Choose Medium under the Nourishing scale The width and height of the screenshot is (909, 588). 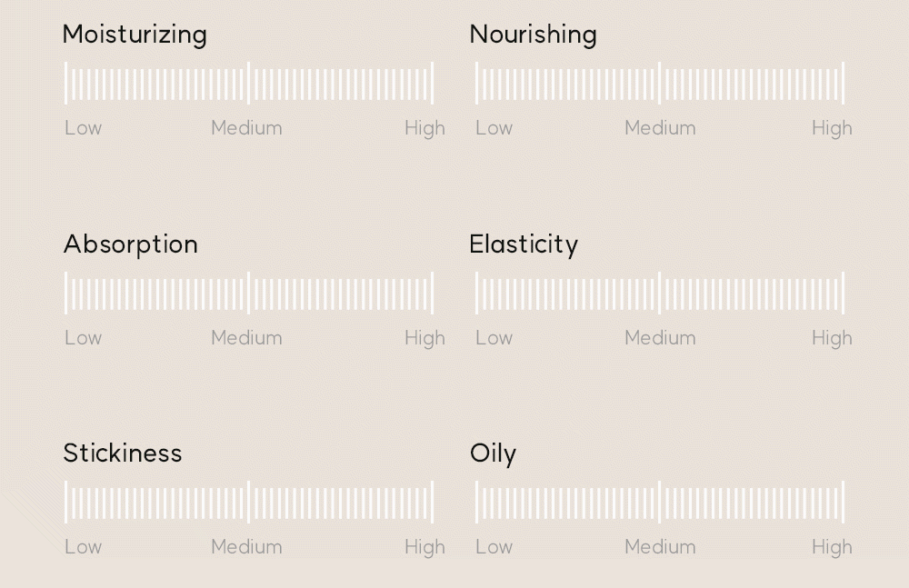point(660,128)
